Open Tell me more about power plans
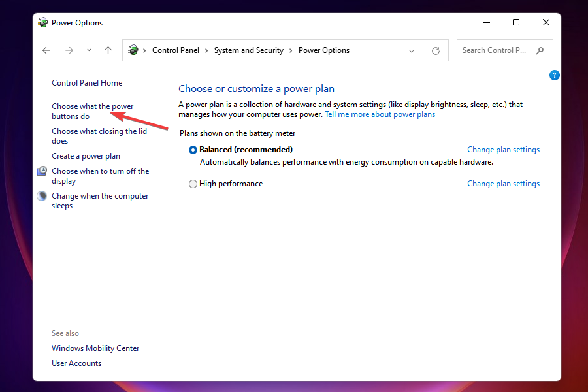This screenshot has width=588, height=392. coord(380,114)
